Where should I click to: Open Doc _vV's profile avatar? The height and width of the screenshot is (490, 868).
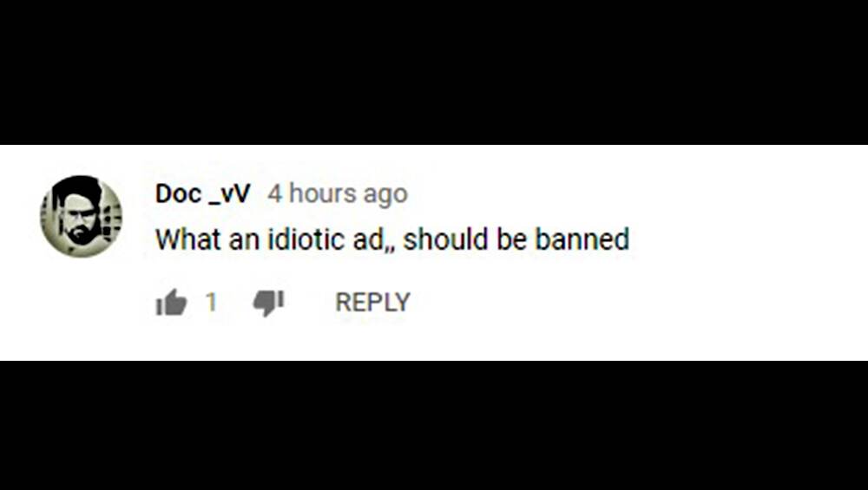(81, 216)
